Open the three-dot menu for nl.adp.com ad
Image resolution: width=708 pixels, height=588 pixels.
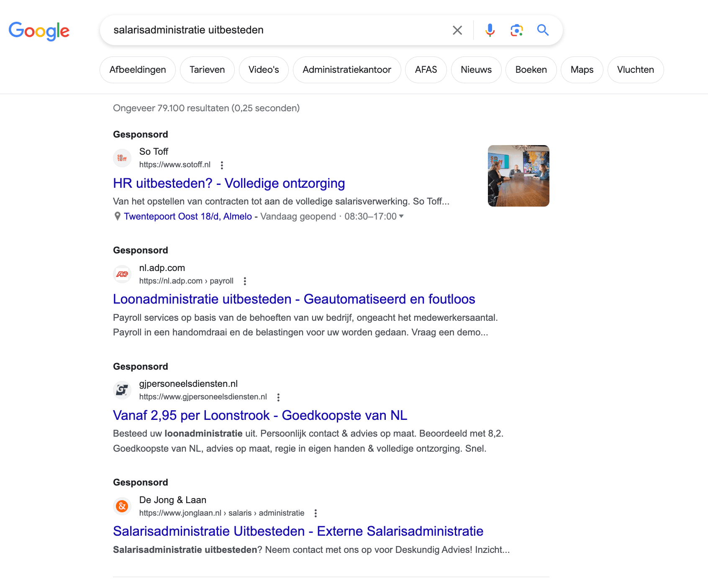pos(245,281)
